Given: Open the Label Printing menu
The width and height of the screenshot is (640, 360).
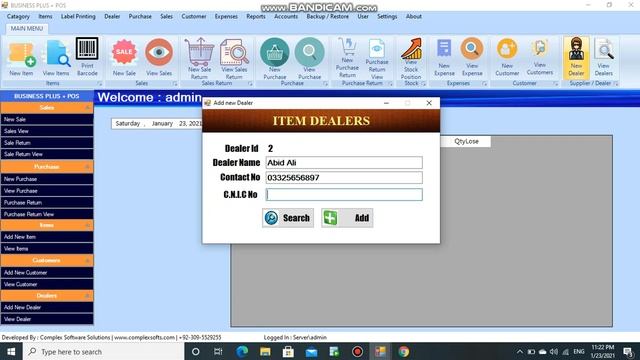Looking at the screenshot, I should pos(78,16).
